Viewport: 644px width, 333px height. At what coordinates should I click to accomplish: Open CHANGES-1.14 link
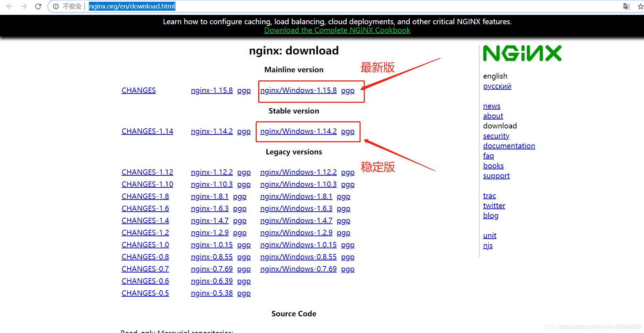[x=147, y=131]
